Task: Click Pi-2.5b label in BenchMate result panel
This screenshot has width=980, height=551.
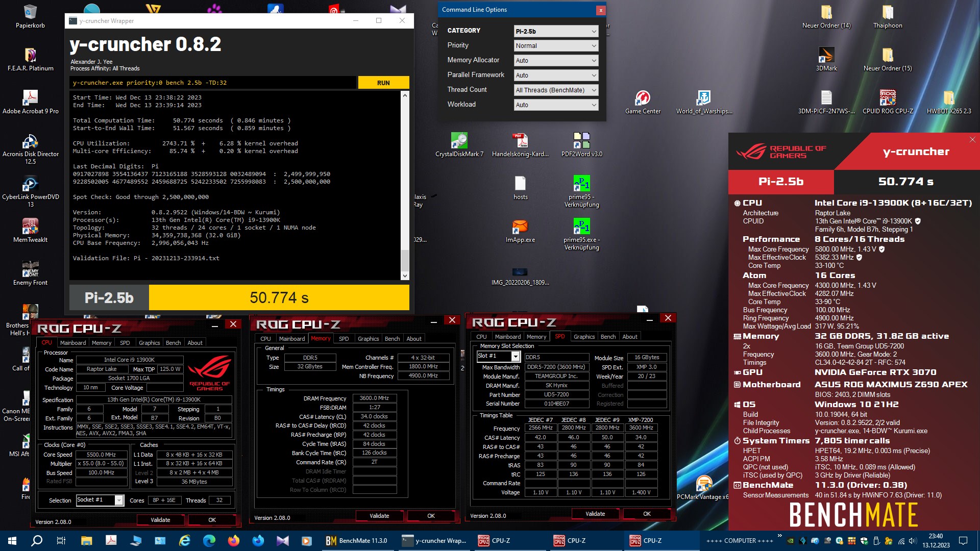Action: coord(781,182)
